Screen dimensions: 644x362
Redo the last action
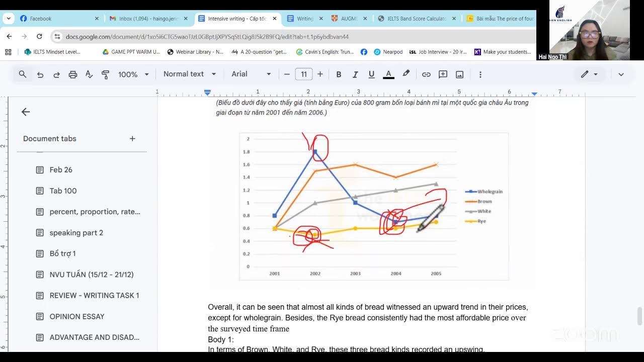(56, 74)
